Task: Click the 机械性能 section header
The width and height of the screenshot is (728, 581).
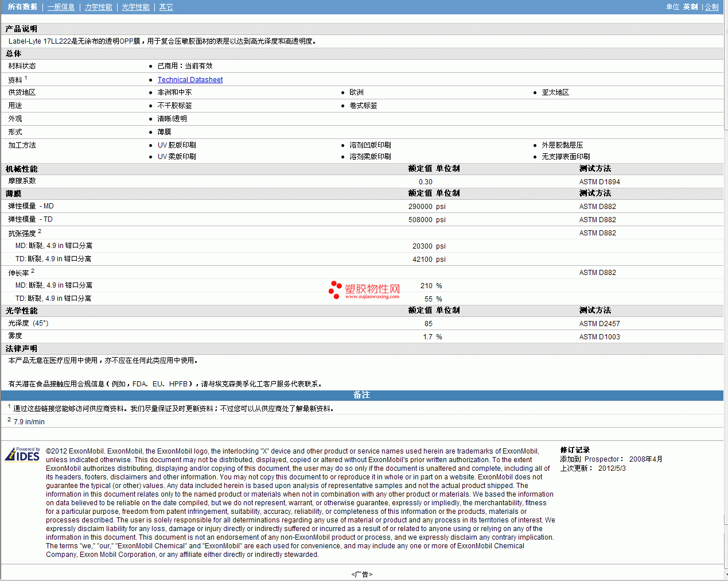Action: tap(21, 169)
